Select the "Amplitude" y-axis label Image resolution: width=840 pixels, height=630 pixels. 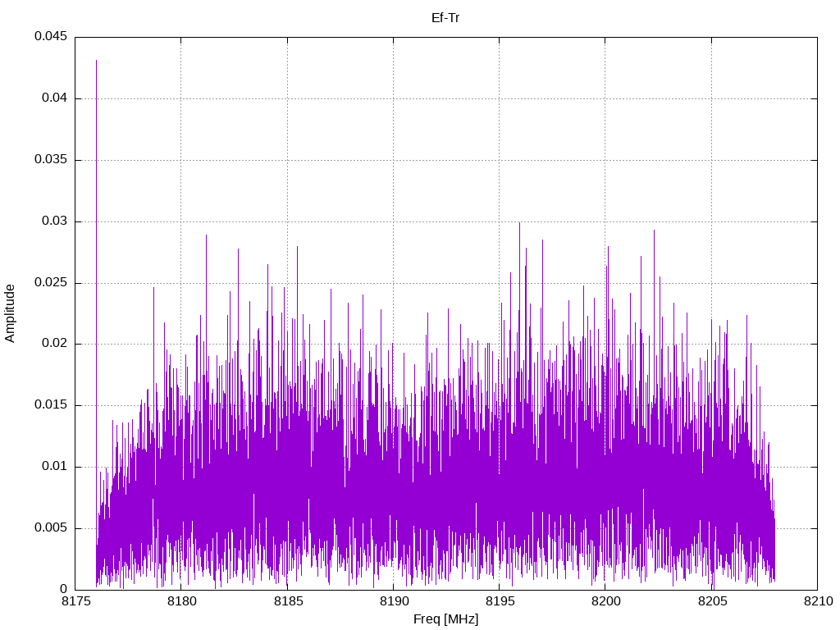pos(10,313)
